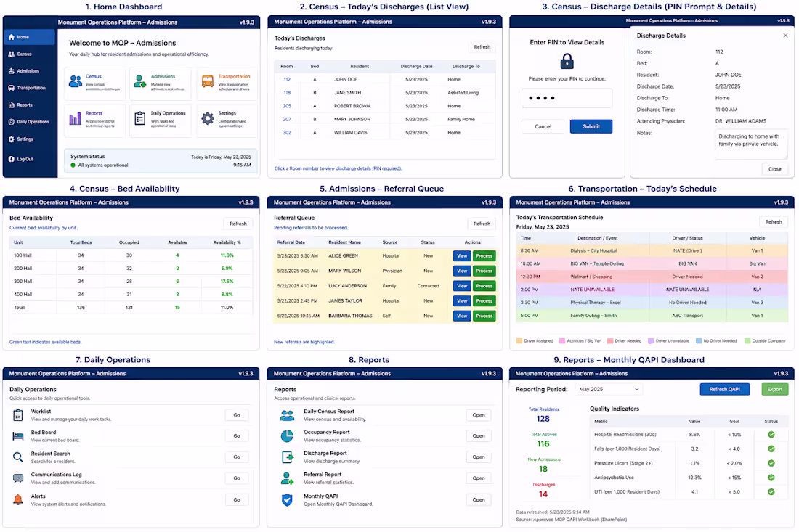Image resolution: width=799 pixels, height=532 pixels.
Task: Refresh the Referral Queue
Action: coord(482,224)
